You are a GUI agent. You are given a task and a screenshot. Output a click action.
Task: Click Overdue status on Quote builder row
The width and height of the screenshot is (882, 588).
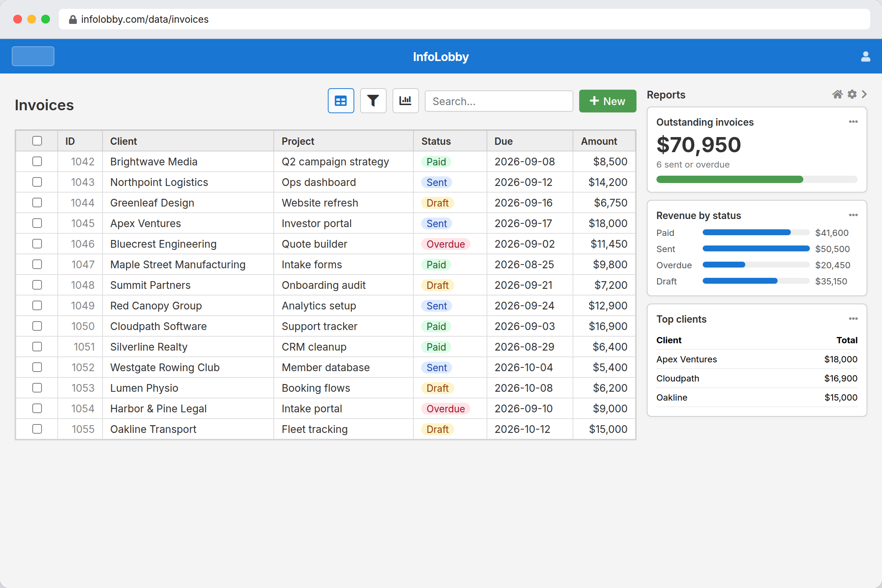pyautogui.click(x=445, y=244)
